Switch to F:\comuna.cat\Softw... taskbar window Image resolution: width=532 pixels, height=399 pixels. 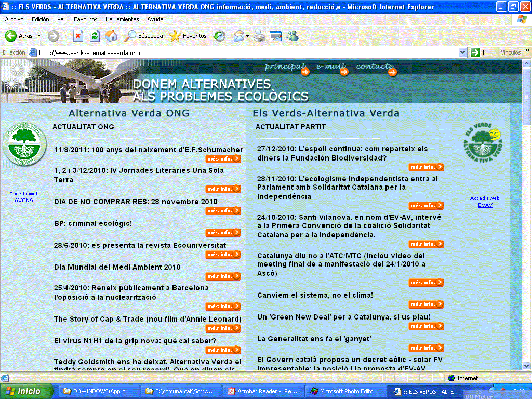pos(180,392)
